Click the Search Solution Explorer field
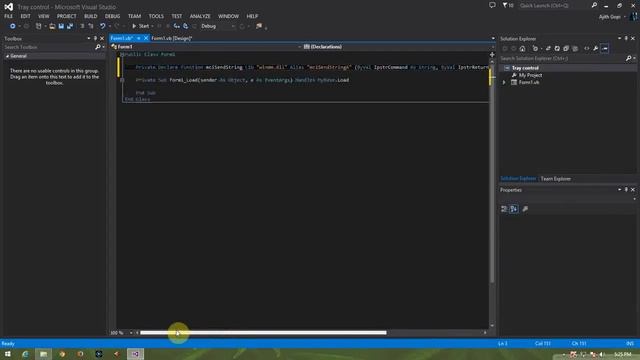This screenshot has width=640, height=360. tap(563, 58)
